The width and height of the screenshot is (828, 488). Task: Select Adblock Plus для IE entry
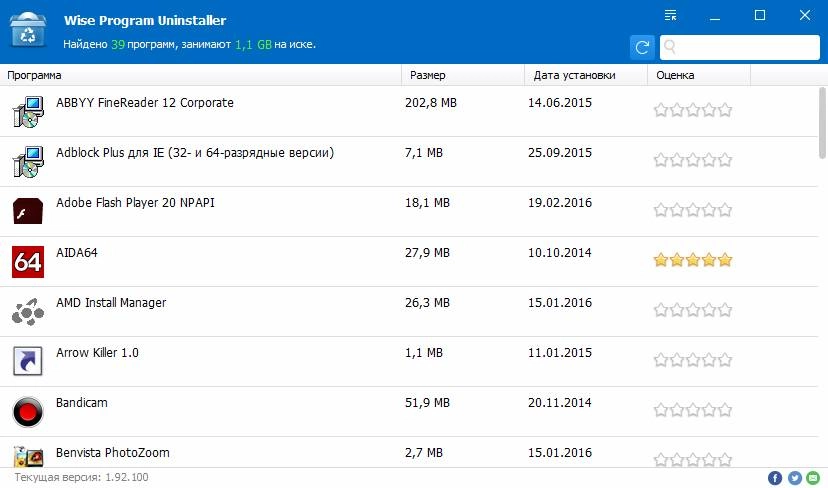[x=195, y=153]
